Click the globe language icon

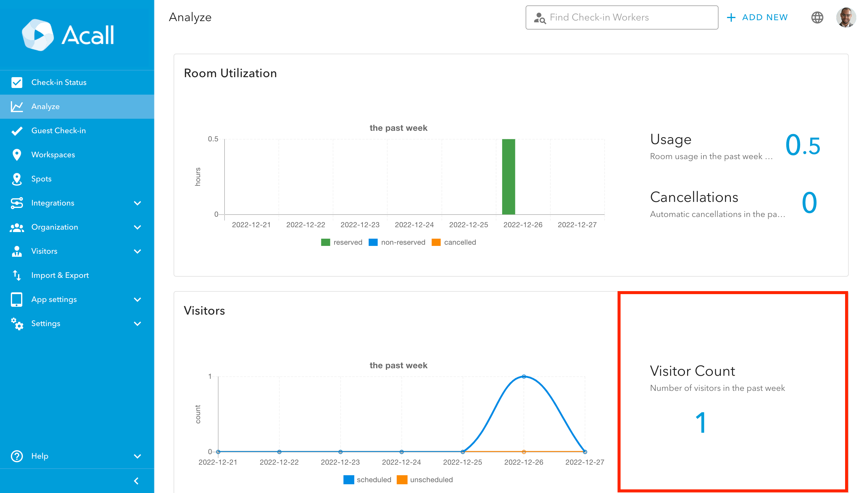pyautogui.click(x=817, y=17)
